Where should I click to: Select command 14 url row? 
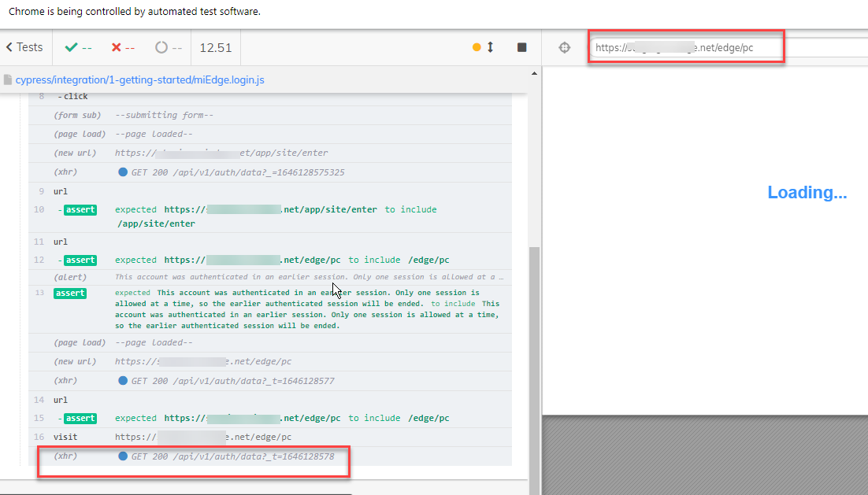tap(270, 400)
